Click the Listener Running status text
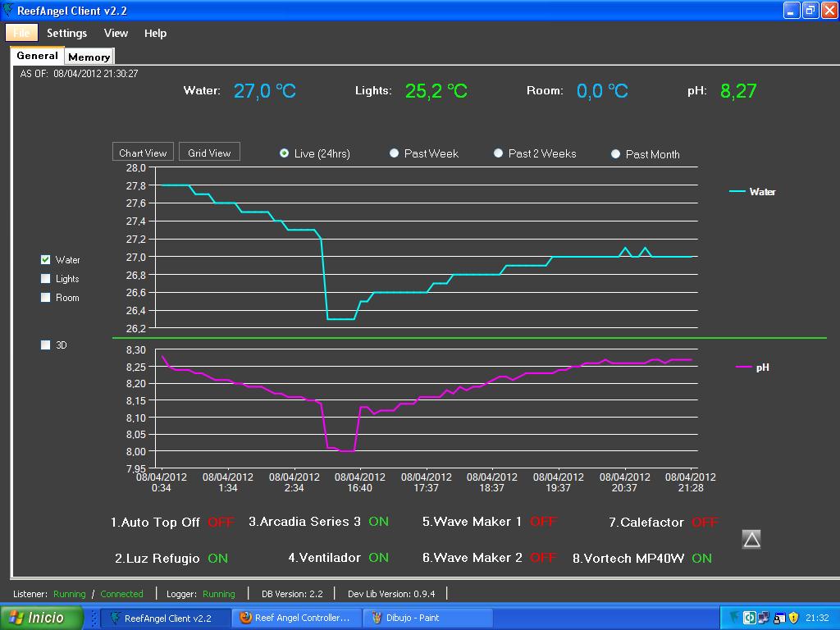This screenshot has width=840, height=630. pos(70,594)
